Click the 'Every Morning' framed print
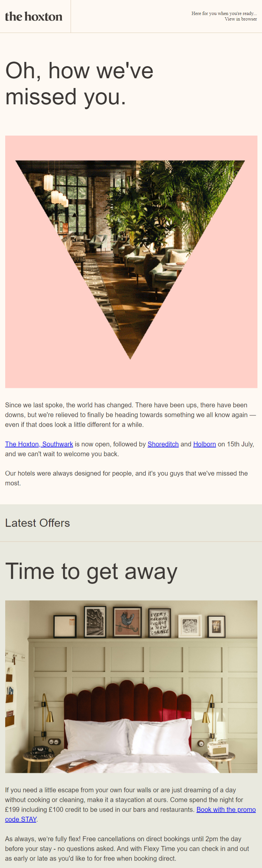262x868 pixels. coord(159,623)
